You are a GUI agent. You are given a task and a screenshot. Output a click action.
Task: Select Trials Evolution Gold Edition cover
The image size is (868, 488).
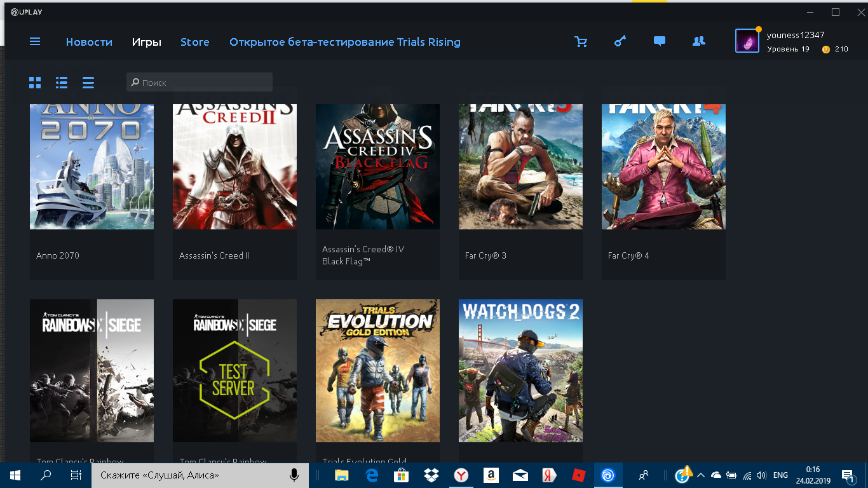click(377, 370)
